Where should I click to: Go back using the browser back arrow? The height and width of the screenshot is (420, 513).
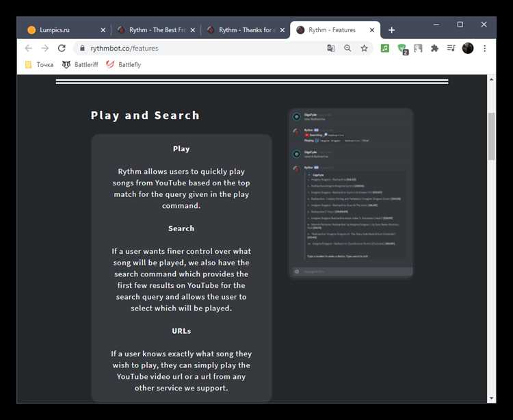[x=29, y=48]
